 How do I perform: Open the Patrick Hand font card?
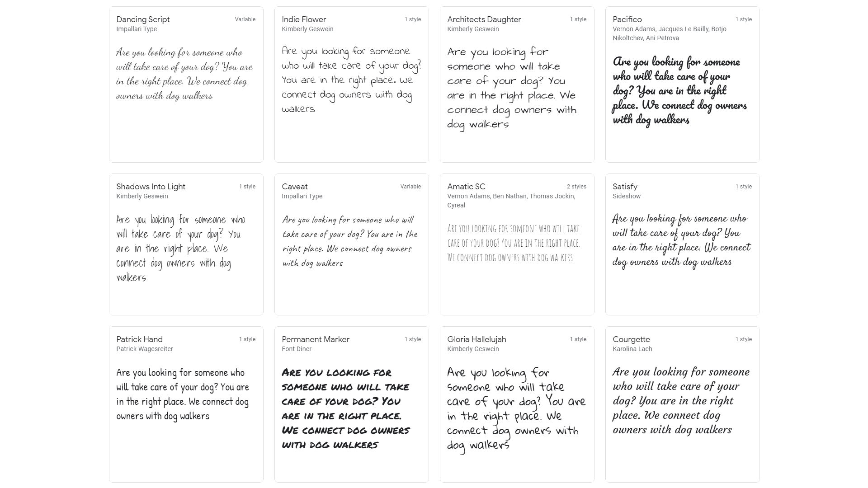186,404
